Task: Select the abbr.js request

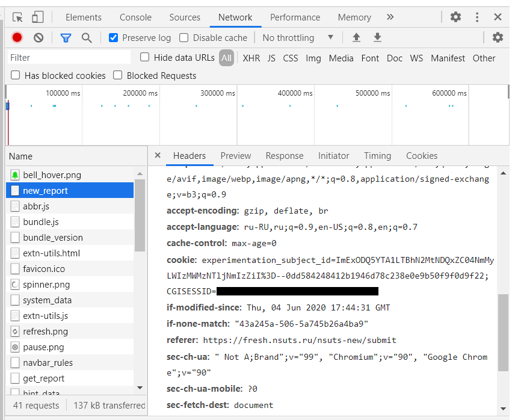Action: (70, 206)
